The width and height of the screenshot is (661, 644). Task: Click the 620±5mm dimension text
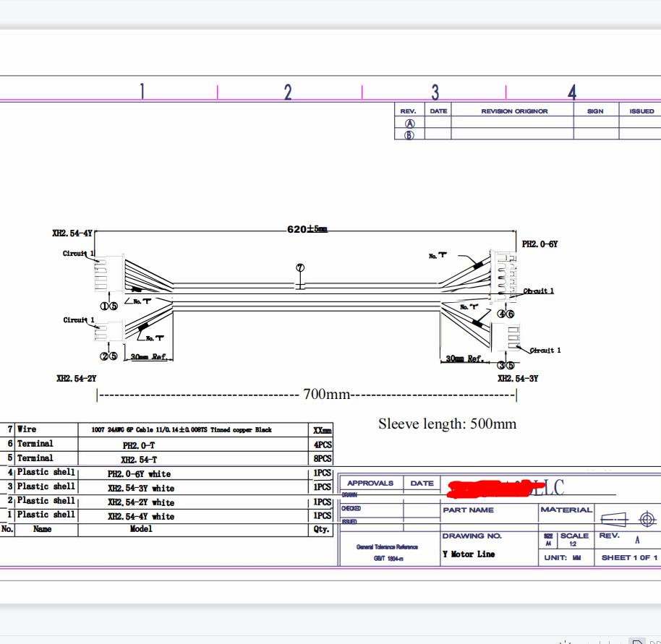click(x=307, y=229)
